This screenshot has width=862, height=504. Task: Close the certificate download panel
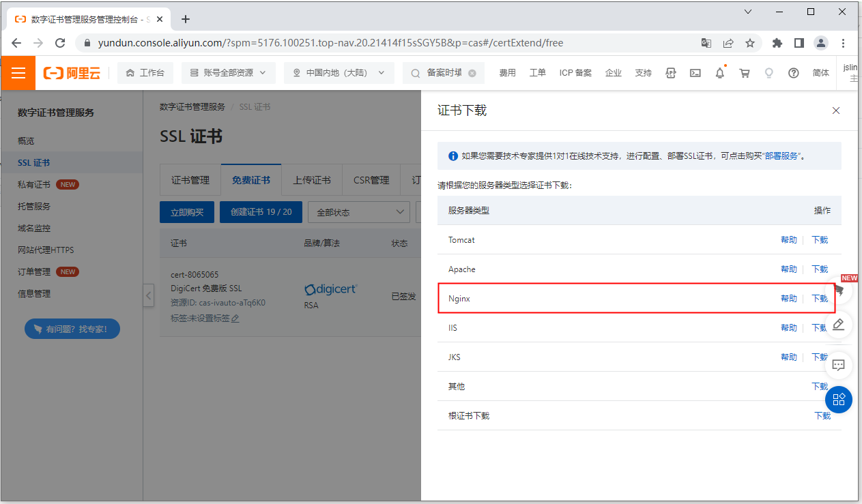tap(836, 110)
